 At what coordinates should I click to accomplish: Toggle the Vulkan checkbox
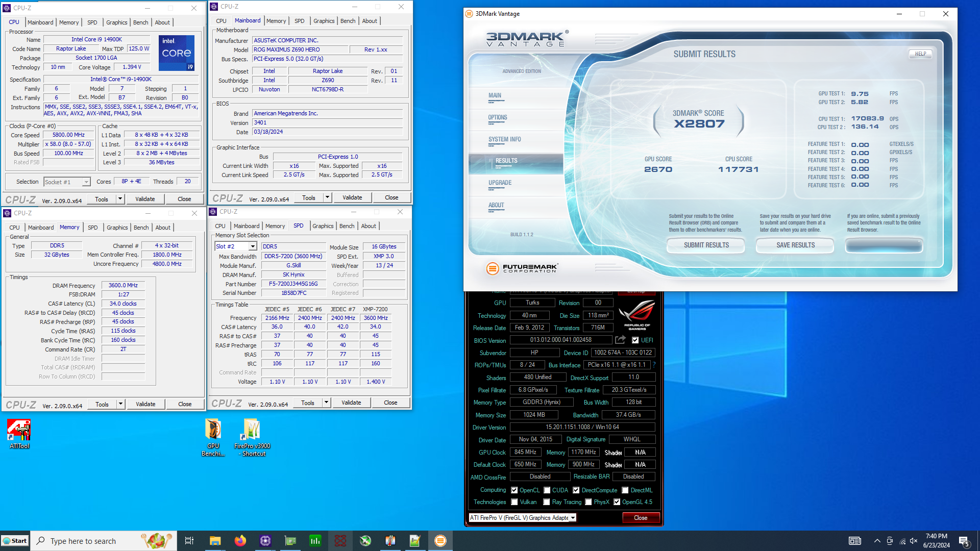[x=514, y=502]
